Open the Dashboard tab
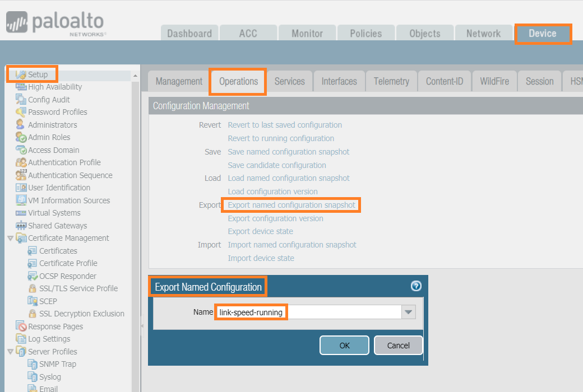 [189, 34]
